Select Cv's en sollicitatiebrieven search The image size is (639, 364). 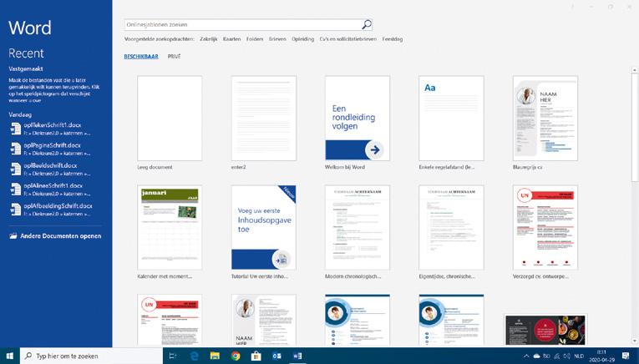(x=348, y=39)
